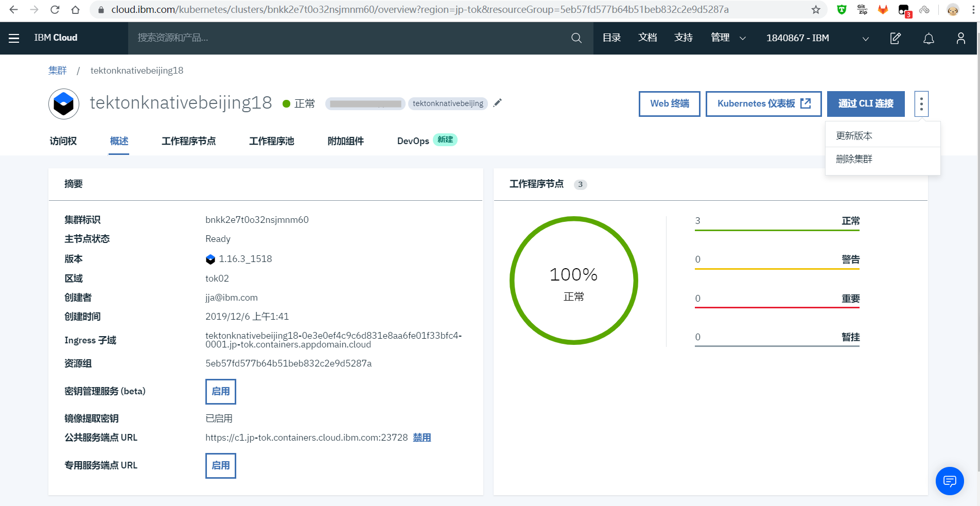Bookmark this page with the star icon

[x=816, y=10]
